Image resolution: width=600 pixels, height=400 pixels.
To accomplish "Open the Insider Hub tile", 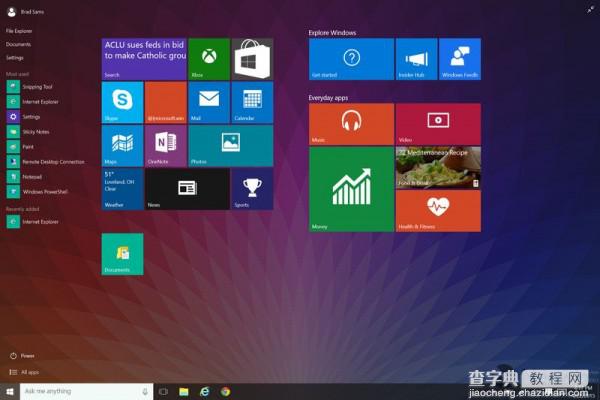I will (x=416, y=59).
